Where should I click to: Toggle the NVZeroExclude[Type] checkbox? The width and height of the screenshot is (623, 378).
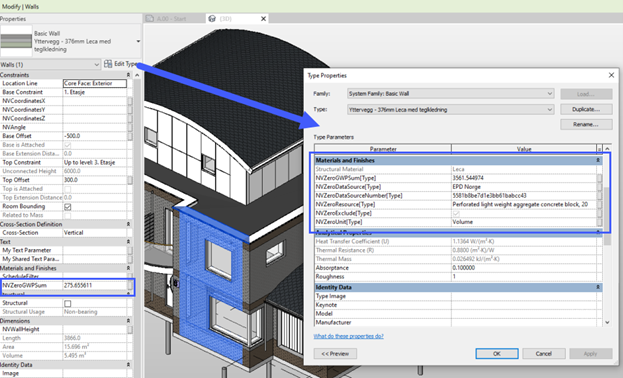(456, 213)
